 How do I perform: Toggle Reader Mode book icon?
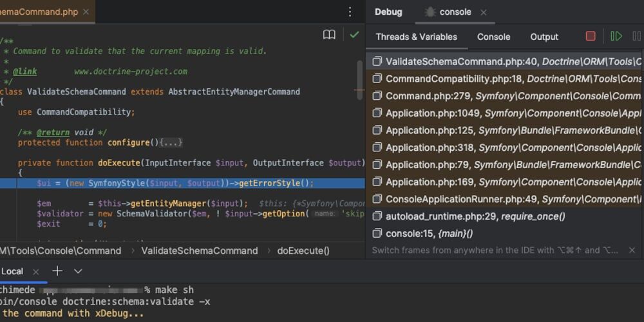tap(329, 35)
